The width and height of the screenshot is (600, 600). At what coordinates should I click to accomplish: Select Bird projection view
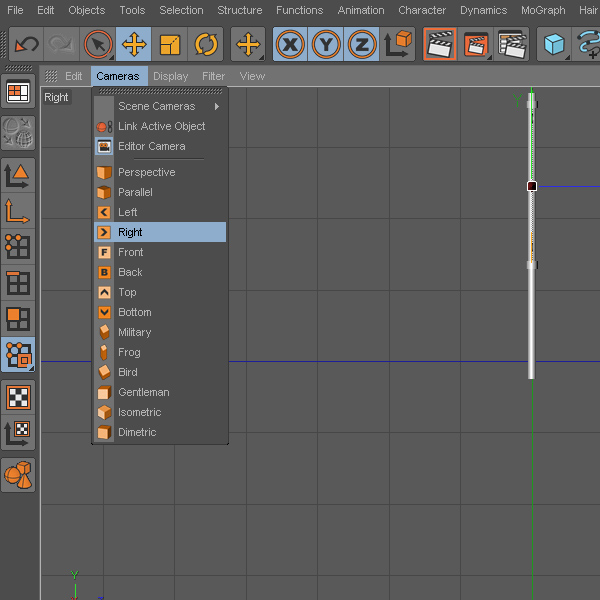pos(160,372)
